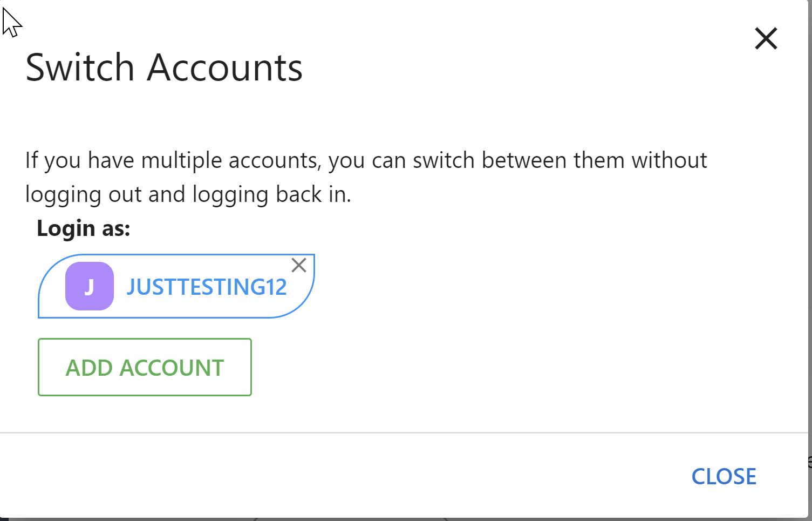Click the Switch Accounts dialog title

coord(164,67)
